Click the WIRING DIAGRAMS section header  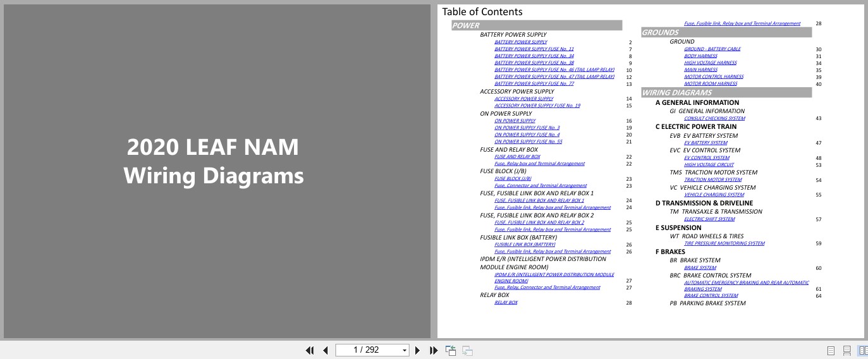(x=726, y=92)
